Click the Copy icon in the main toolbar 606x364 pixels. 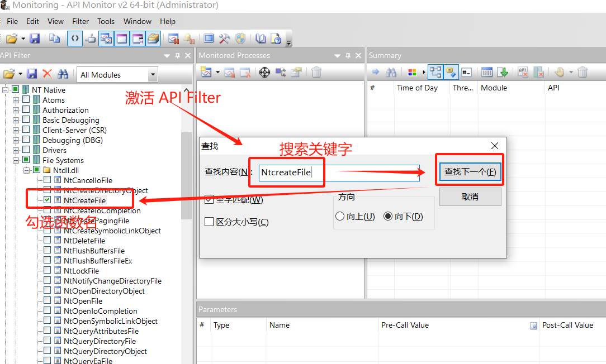(54, 38)
